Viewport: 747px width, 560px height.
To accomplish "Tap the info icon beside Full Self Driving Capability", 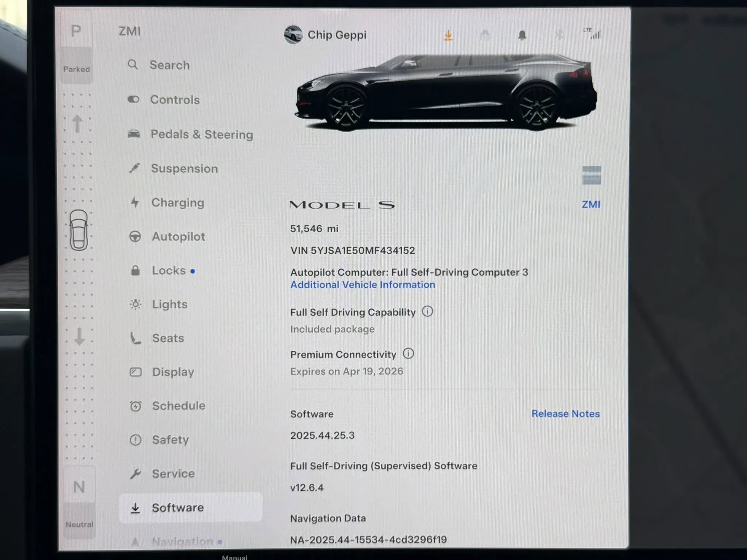I will (x=427, y=311).
